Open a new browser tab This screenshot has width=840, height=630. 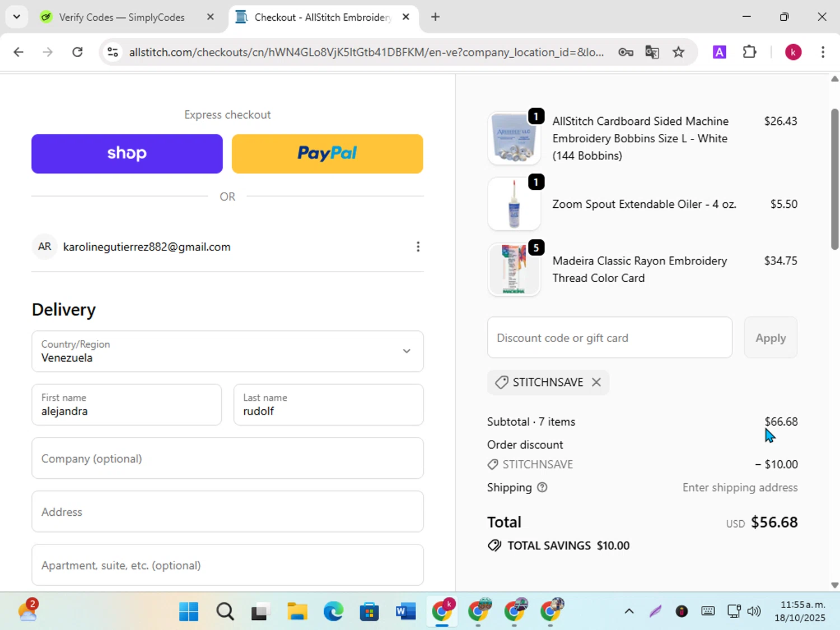point(435,17)
